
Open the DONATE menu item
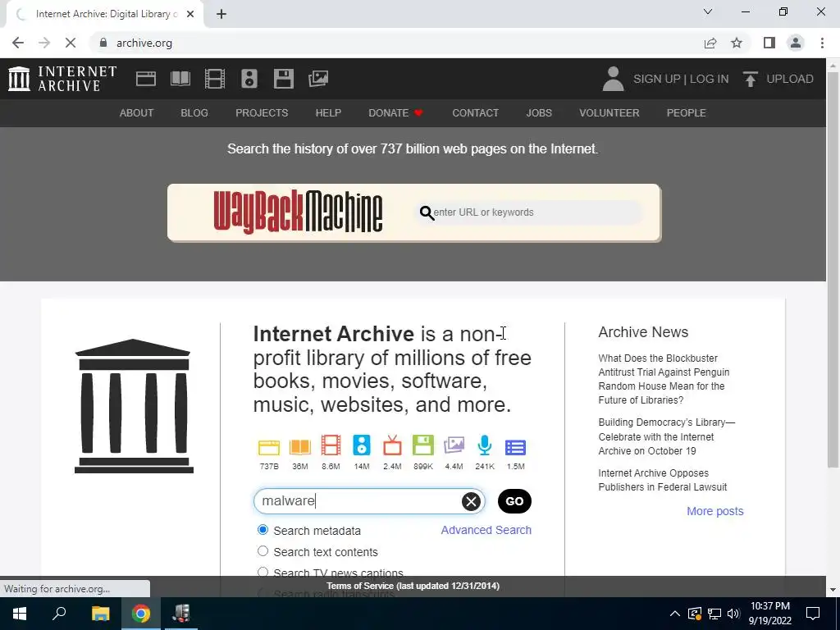point(396,113)
